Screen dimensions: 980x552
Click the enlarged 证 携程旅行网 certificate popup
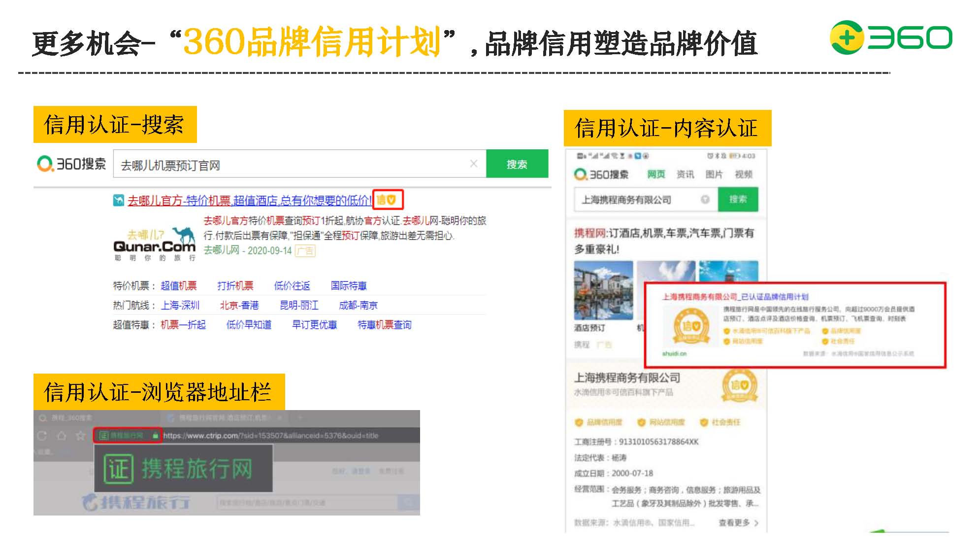[183, 468]
